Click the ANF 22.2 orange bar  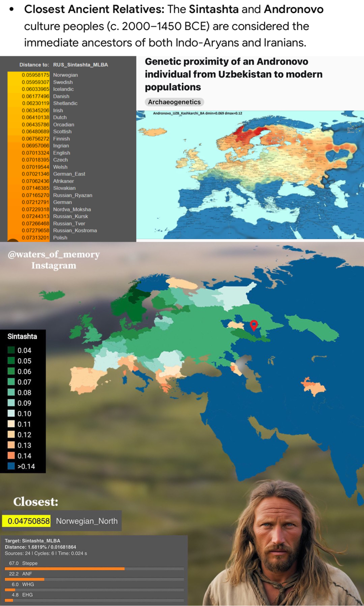tap(24, 579)
